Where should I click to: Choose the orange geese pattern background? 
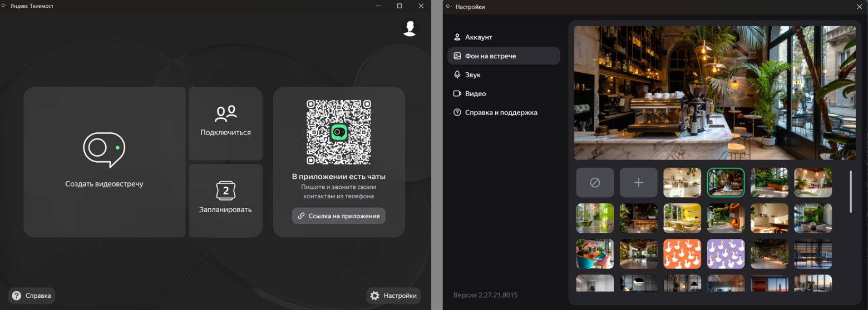click(682, 254)
